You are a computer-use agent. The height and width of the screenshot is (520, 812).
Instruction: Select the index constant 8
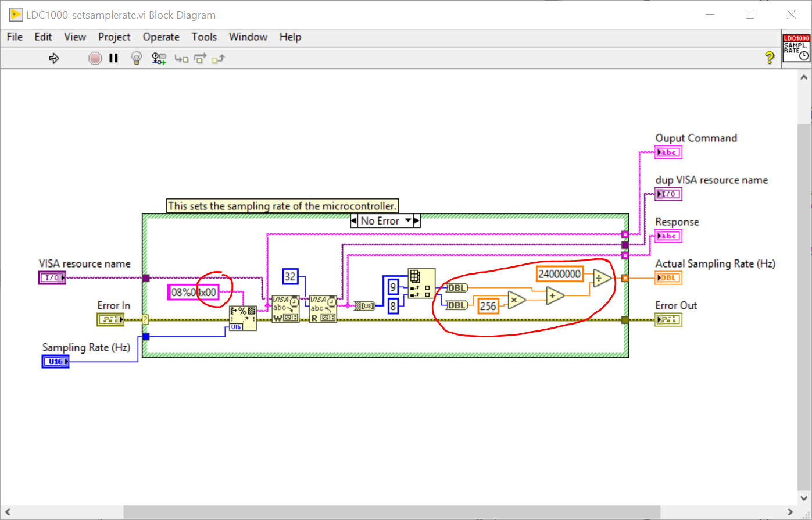[393, 305]
